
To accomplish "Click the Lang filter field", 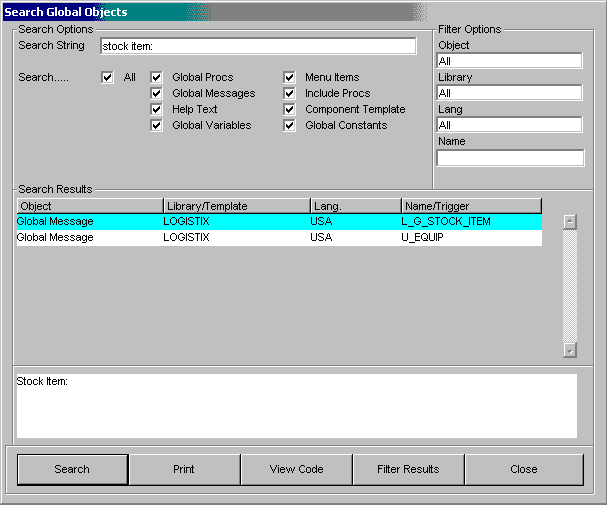I will pos(509,125).
